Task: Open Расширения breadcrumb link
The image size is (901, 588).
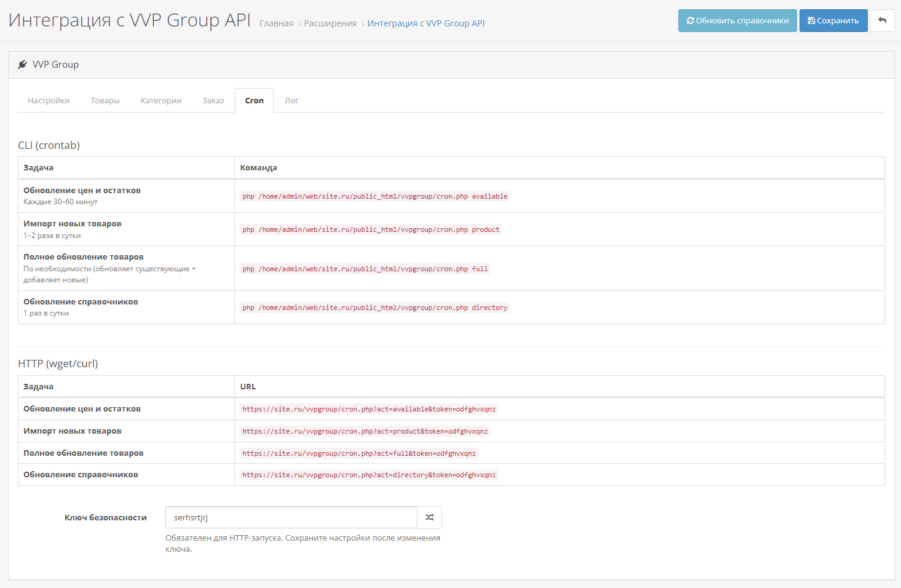Action: (x=330, y=23)
